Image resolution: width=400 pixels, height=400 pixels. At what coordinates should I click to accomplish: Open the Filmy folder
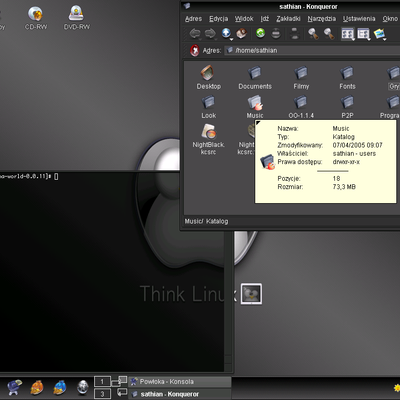click(x=301, y=77)
